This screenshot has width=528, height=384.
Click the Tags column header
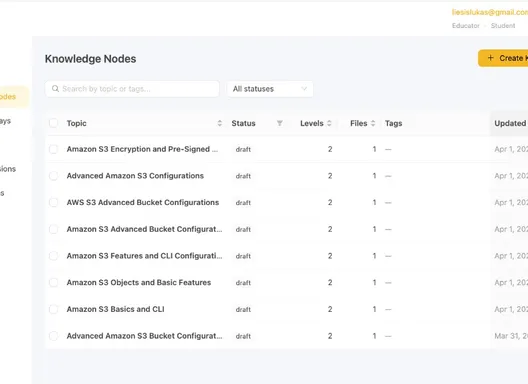[x=394, y=123]
